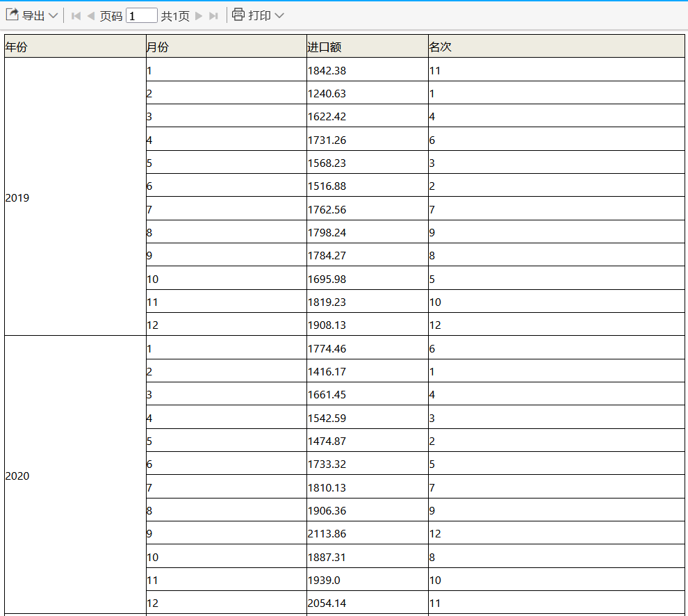Click the value 1731.26
This screenshot has width=688, height=616.
(x=327, y=140)
